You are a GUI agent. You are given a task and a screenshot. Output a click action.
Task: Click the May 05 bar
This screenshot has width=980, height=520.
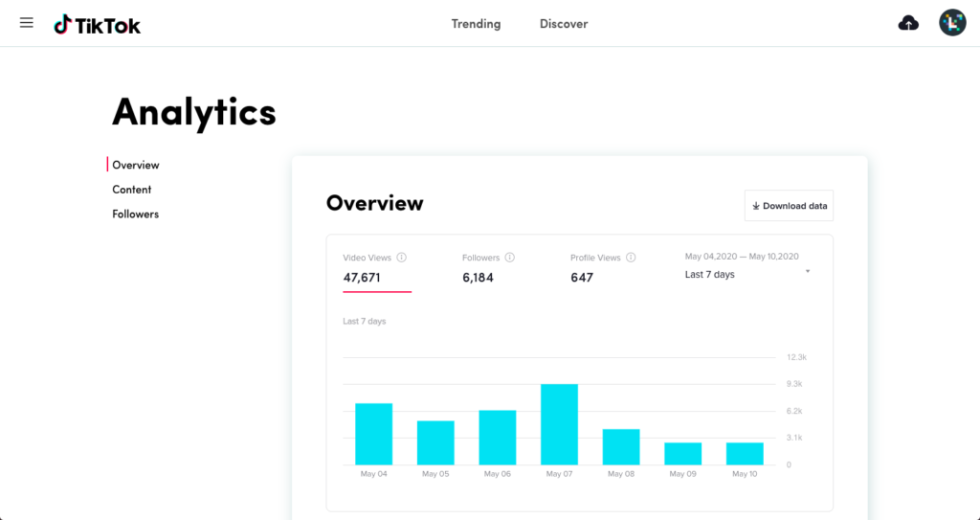point(435,443)
